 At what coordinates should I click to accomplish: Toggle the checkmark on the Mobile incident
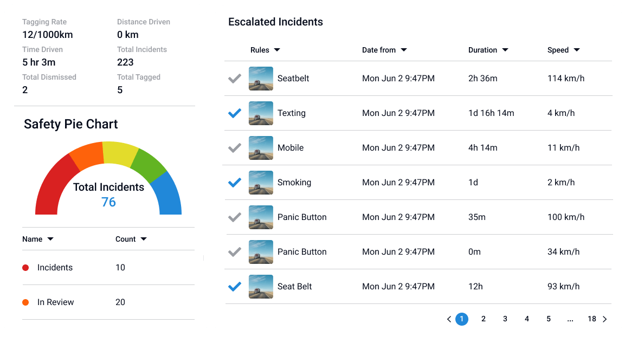[x=234, y=147]
